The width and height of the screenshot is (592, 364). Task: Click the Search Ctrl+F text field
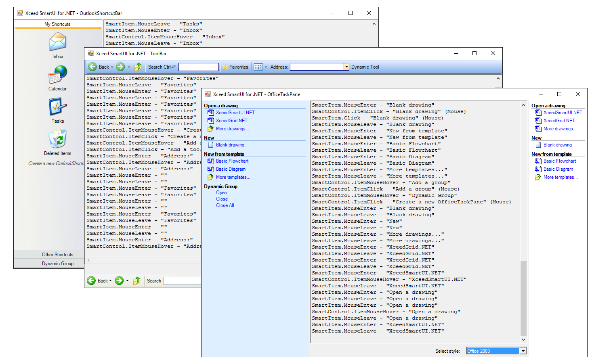pyautogui.click(x=198, y=67)
